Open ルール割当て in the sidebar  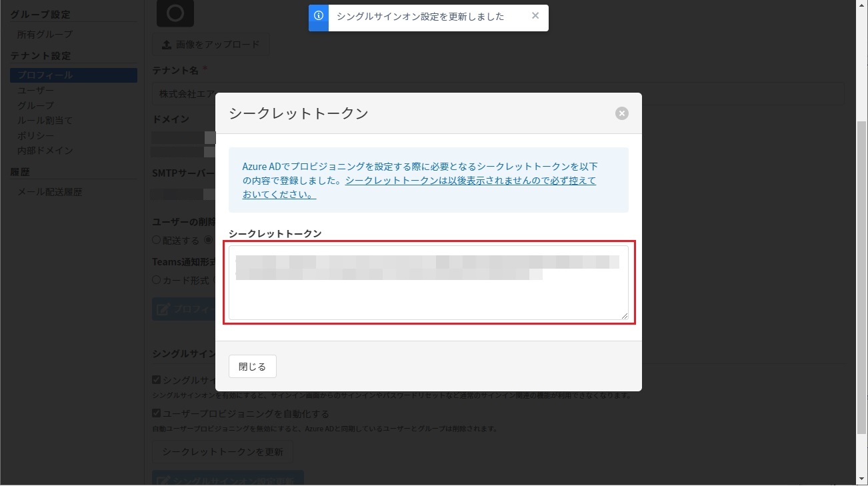pyautogui.click(x=45, y=121)
